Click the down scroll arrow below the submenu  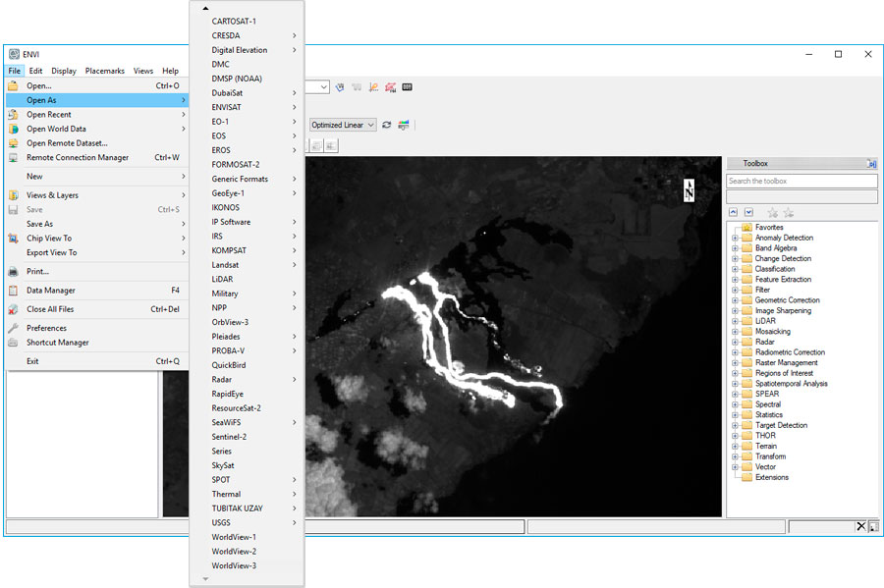click(x=206, y=579)
